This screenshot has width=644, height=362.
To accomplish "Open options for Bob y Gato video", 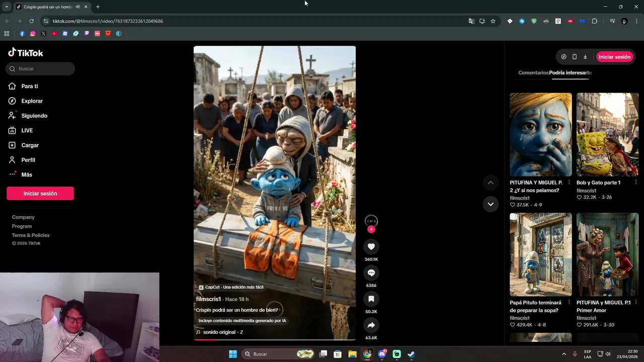I will pos(635,183).
